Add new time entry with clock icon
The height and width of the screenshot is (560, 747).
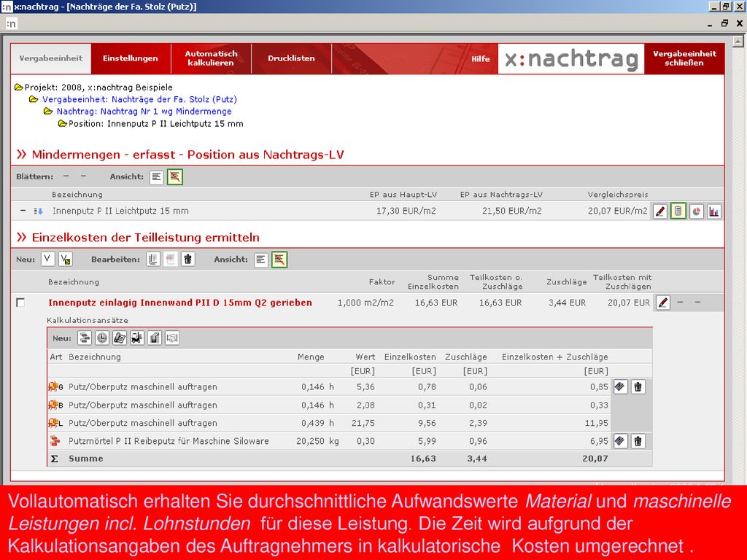click(102, 338)
